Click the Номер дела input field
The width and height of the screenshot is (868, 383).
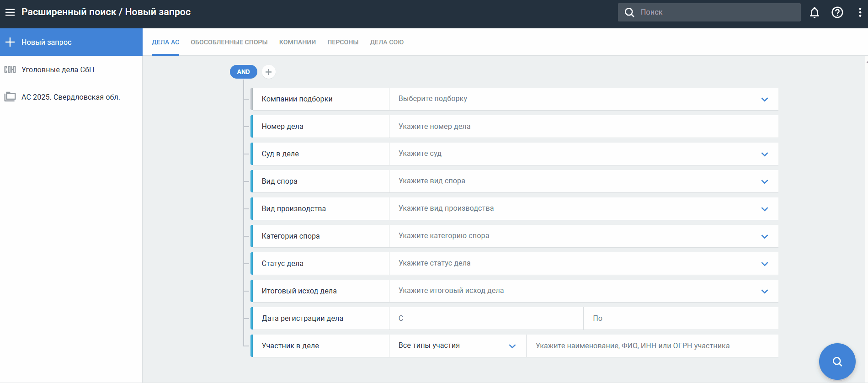(x=583, y=127)
